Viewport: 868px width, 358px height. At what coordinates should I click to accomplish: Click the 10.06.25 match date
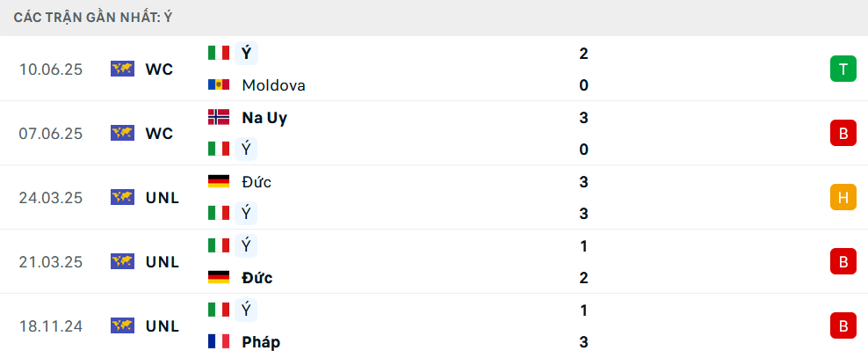point(51,69)
